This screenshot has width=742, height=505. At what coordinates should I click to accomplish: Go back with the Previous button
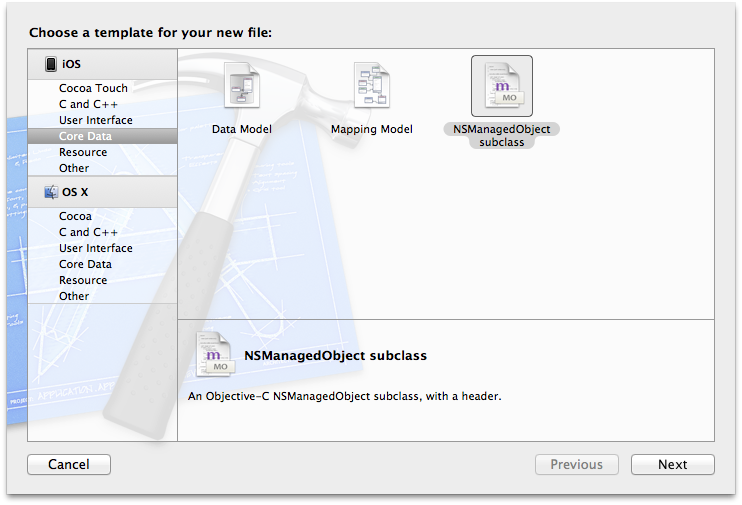[577, 464]
